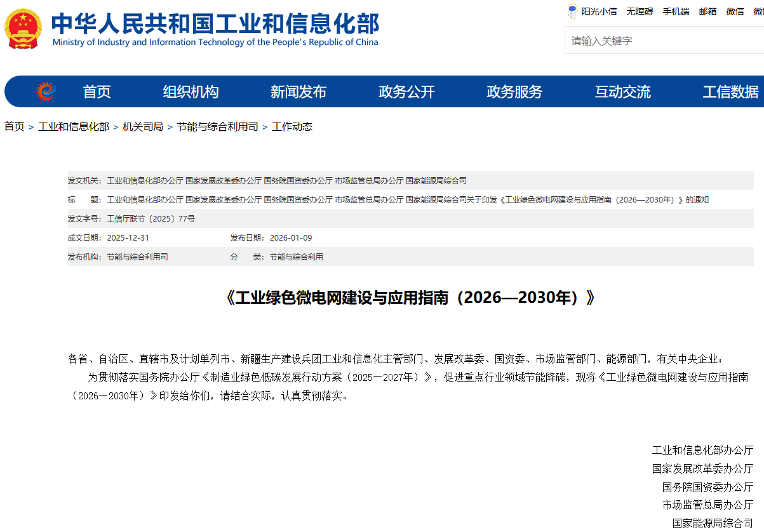
Task: Click 首页 in the breadcrumb trail
Action: coord(14,127)
